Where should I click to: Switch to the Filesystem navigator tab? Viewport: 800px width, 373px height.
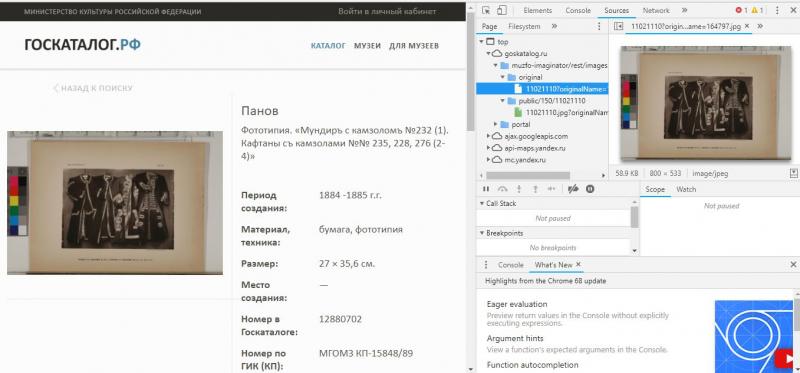pos(524,26)
